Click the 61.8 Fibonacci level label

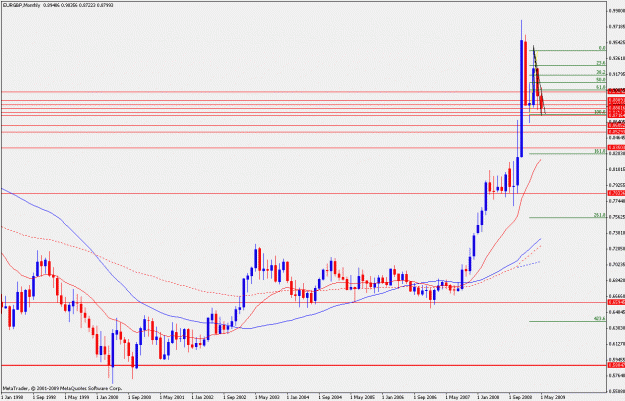point(601,87)
